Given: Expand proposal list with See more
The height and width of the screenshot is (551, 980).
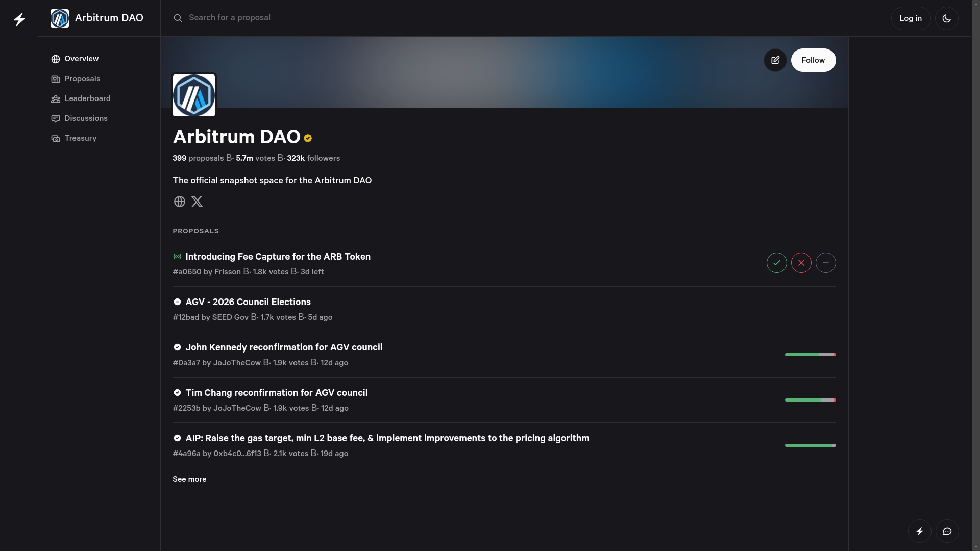Looking at the screenshot, I should click(189, 479).
